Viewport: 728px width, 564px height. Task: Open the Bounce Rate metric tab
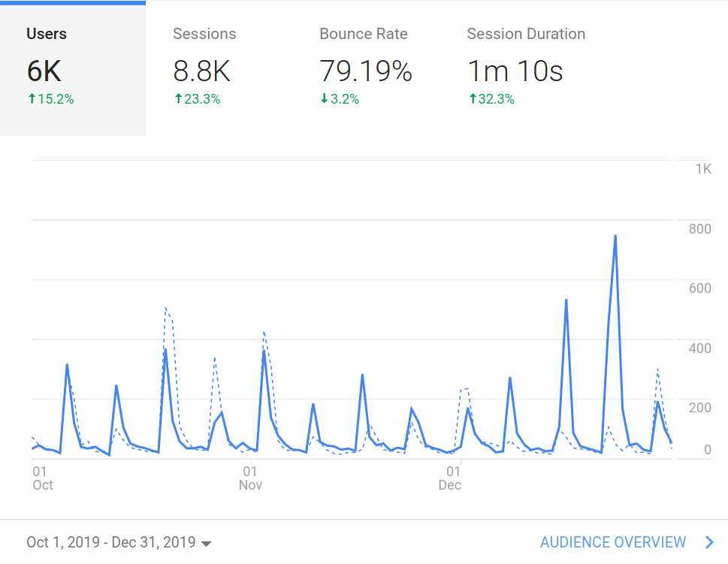[366, 68]
